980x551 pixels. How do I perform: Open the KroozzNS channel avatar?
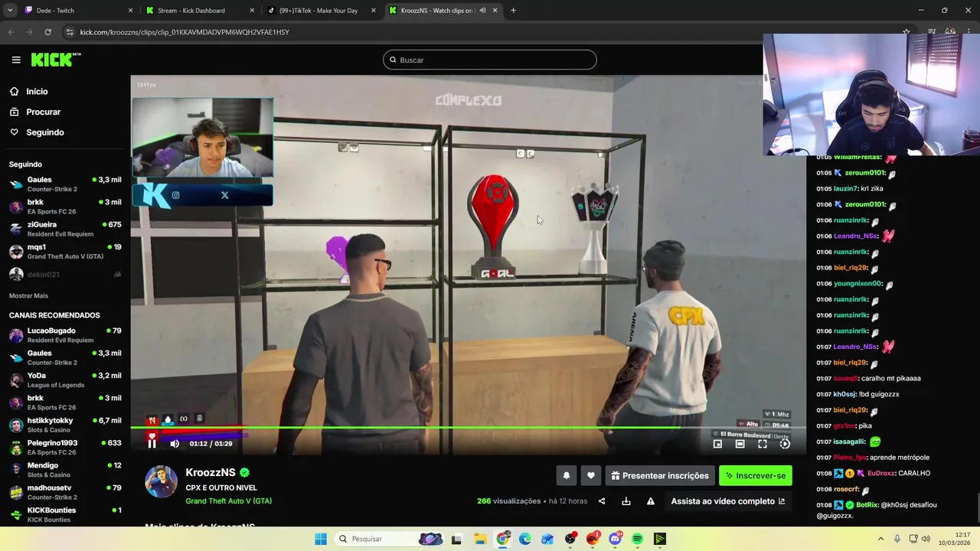(x=162, y=481)
